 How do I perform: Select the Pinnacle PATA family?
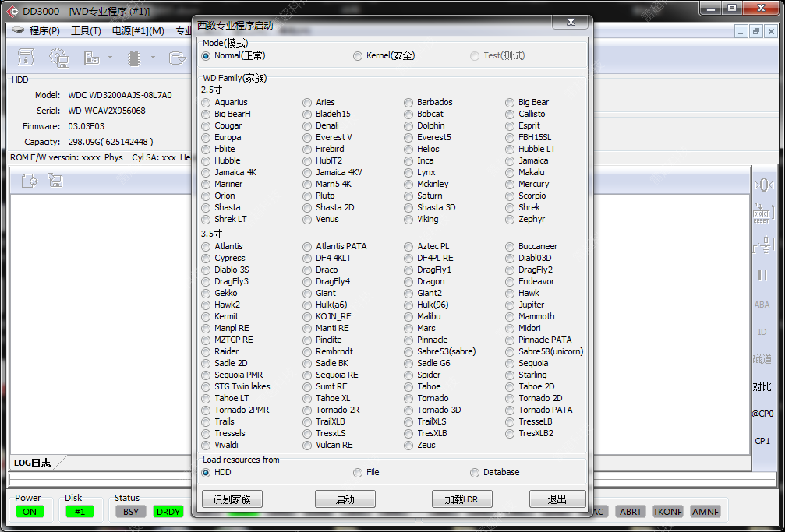coord(538,340)
